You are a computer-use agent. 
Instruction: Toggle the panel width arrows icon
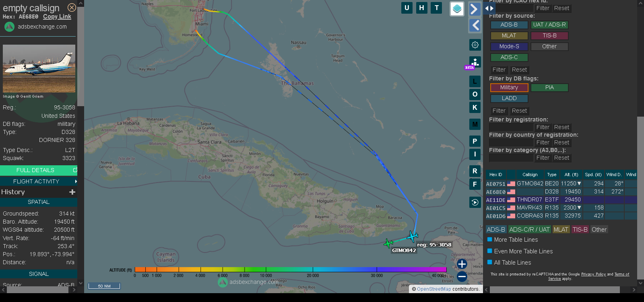coord(489,8)
